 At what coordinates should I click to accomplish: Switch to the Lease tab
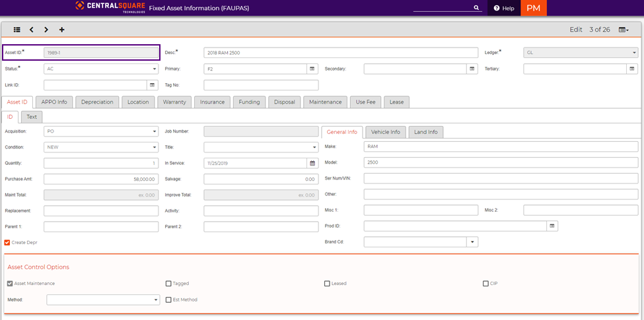tap(397, 102)
